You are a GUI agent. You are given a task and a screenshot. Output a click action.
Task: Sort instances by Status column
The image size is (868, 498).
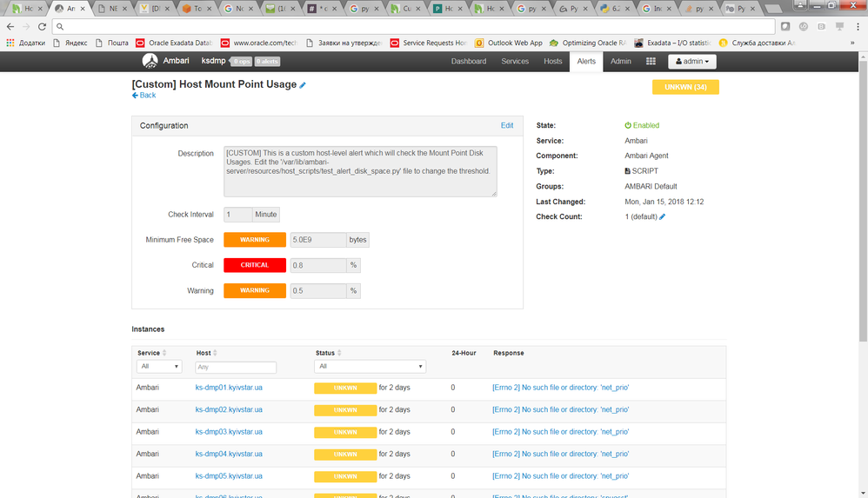(x=328, y=353)
